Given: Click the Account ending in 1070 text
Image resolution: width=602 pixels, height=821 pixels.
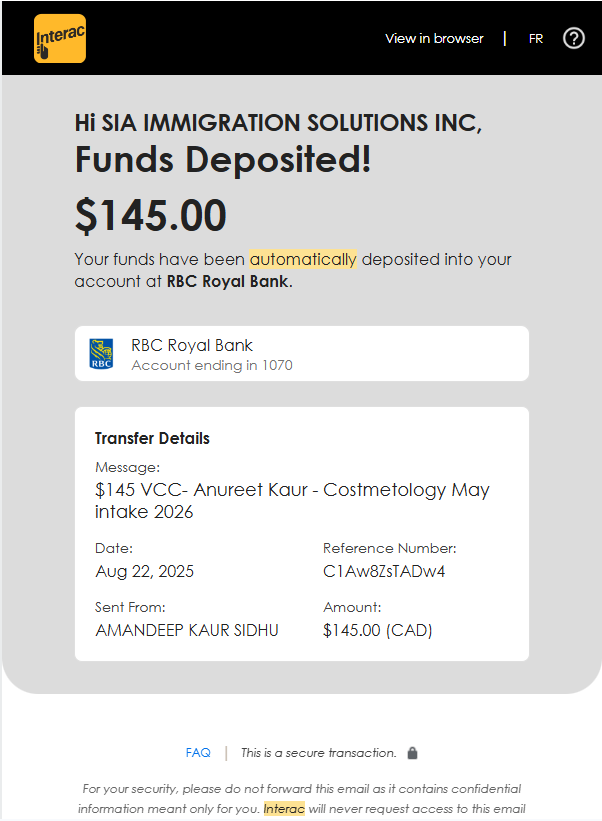Looking at the screenshot, I should click(x=212, y=365).
